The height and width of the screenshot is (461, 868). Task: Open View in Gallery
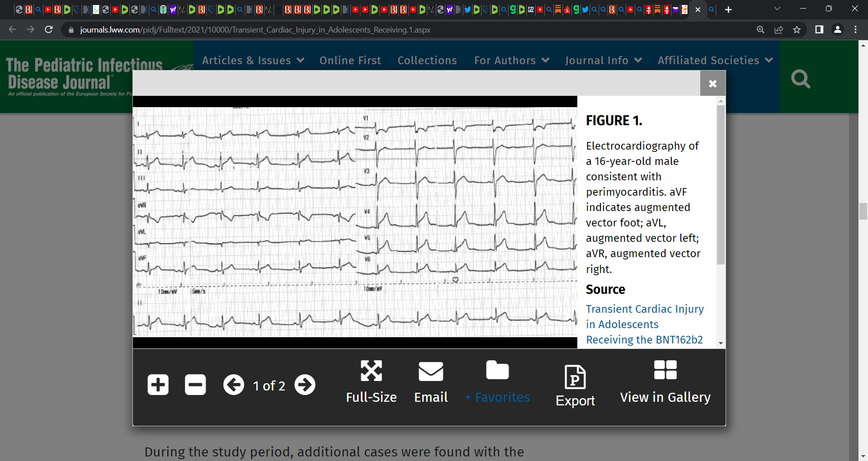[665, 382]
